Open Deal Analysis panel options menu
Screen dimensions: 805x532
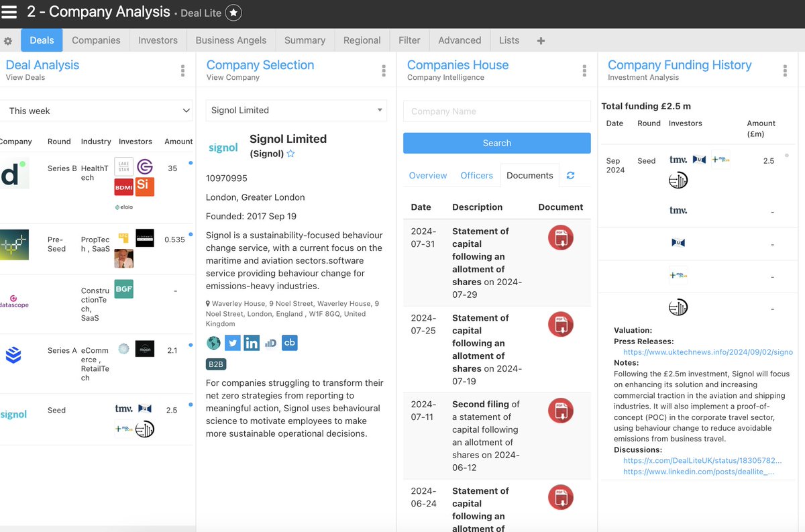pyautogui.click(x=182, y=70)
